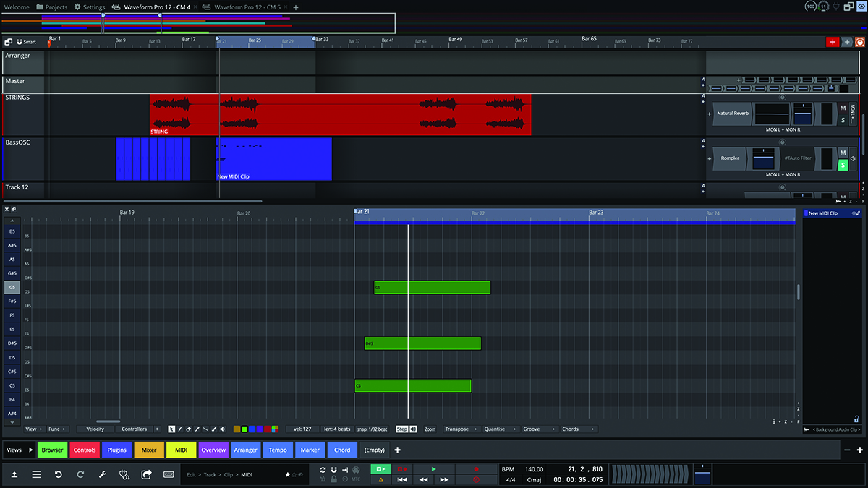Viewport: 868px width, 488px height.
Task: Toggle the eye icon in top right
Action: pos(861,7)
